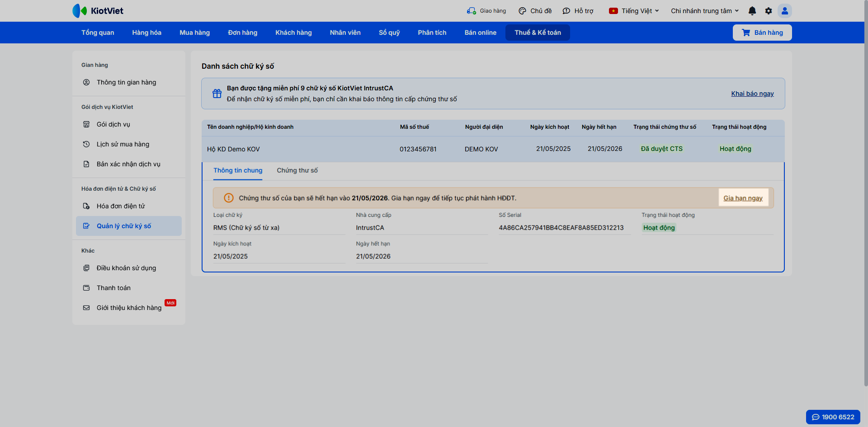This screenshot has height=427, width=868.
Task: Click the Ngày kích hoạt field in details
Action: [x=279, y=256]
